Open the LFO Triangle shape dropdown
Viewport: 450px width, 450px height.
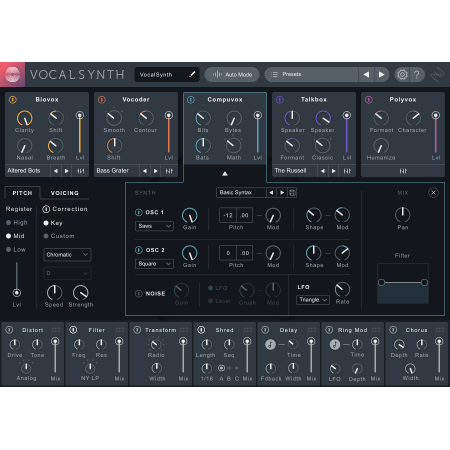[x=313, y=300]
